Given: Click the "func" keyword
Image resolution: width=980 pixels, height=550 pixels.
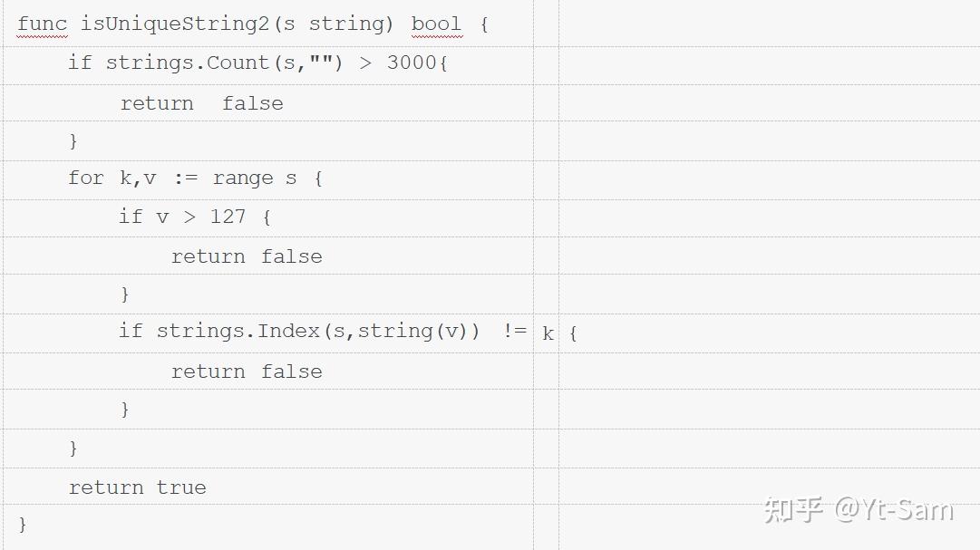Looking at the screenshot, I should click(x=42, y=24).
